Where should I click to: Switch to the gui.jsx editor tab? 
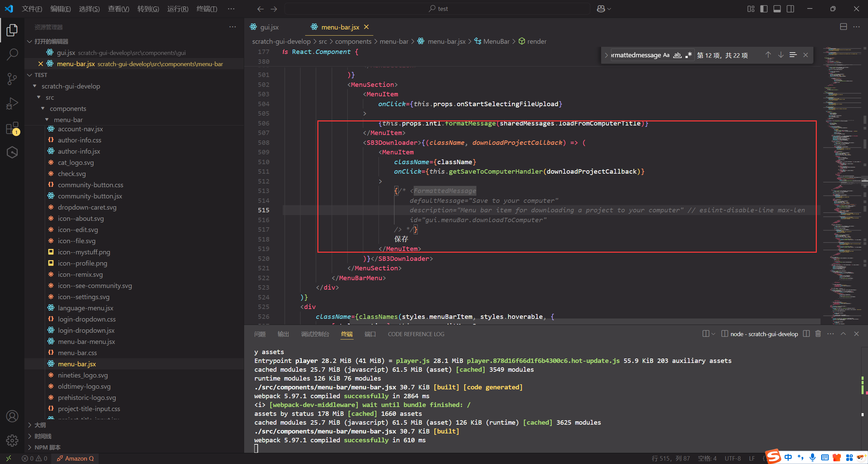(269, 27)
